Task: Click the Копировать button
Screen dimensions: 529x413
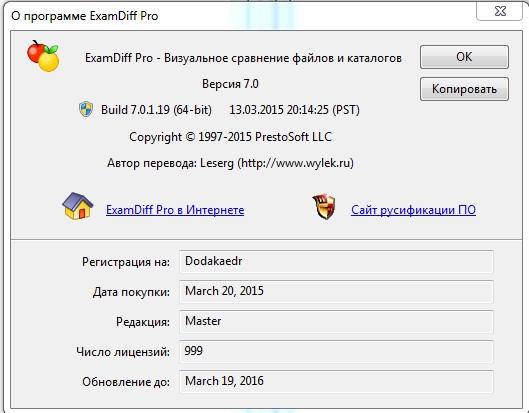Action: coord(464,89)
